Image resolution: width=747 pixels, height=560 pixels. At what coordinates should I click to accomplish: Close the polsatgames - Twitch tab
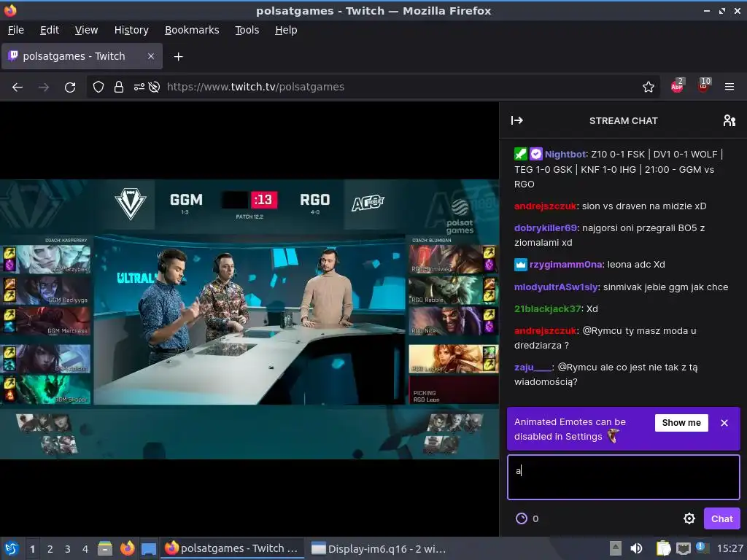pyautogui.click(x=150, y=56)
